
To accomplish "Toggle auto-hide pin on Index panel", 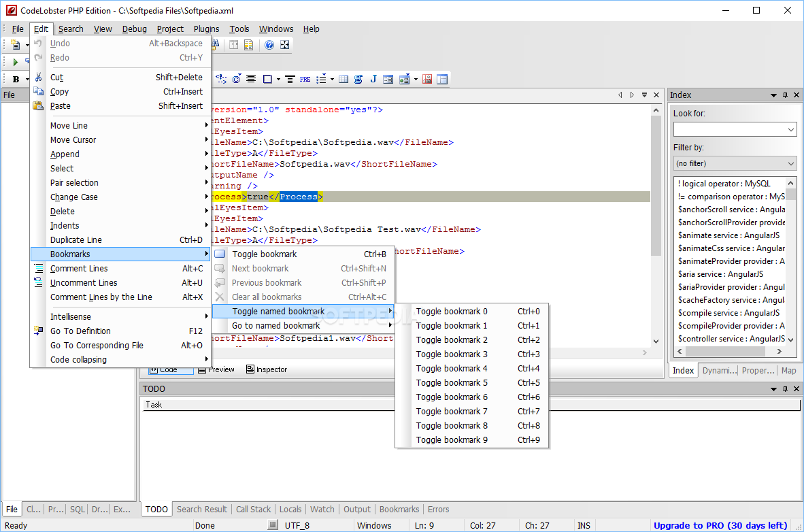I will (785, 95).
